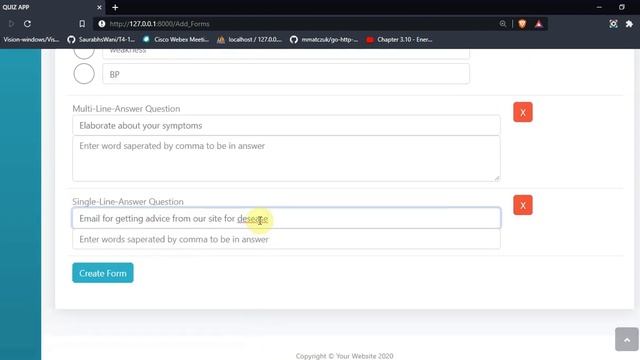640x360 pixels.
Task: Open the mmatczuk/go-http GitHub bookmark
Action: coord(324,40)
